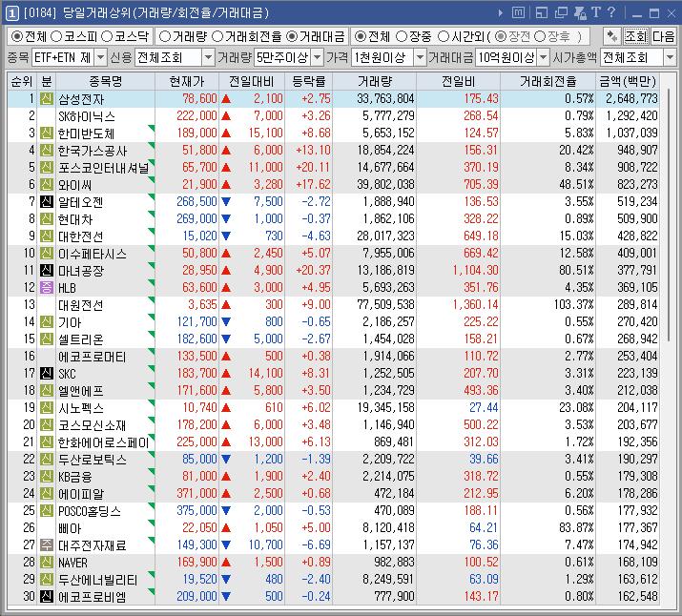Select the 거래회전율 ranking radio button
Image resolution: width=682 pixels, height=616 pixels.
[217, 36]
